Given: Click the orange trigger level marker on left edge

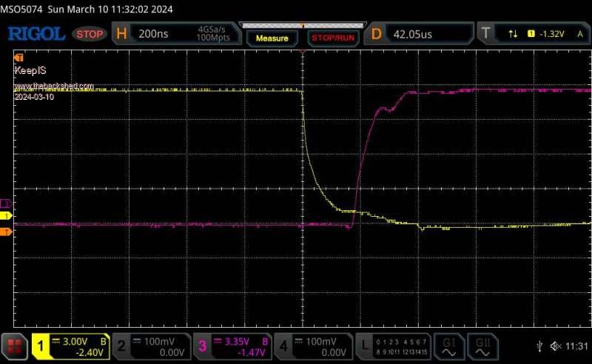Looking at the screenshot, I should 7,232.
